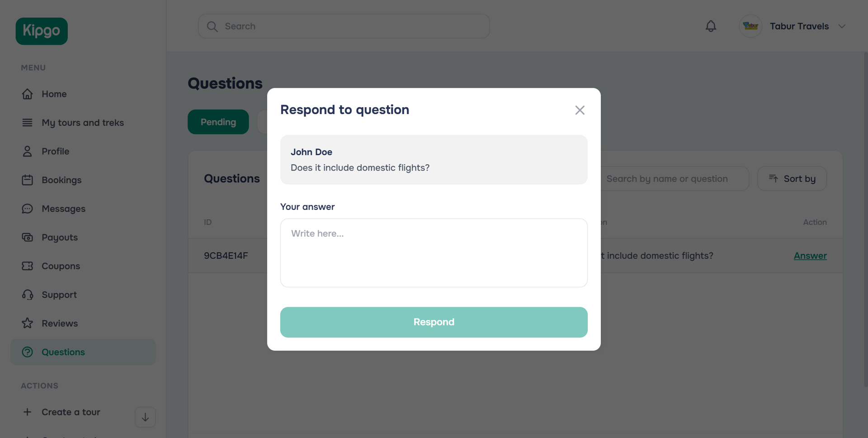Select the Reviews star icon
Image resolution: width=868 pixels, height=438 pixels.
pyautogui.click(x=28, y=323)
